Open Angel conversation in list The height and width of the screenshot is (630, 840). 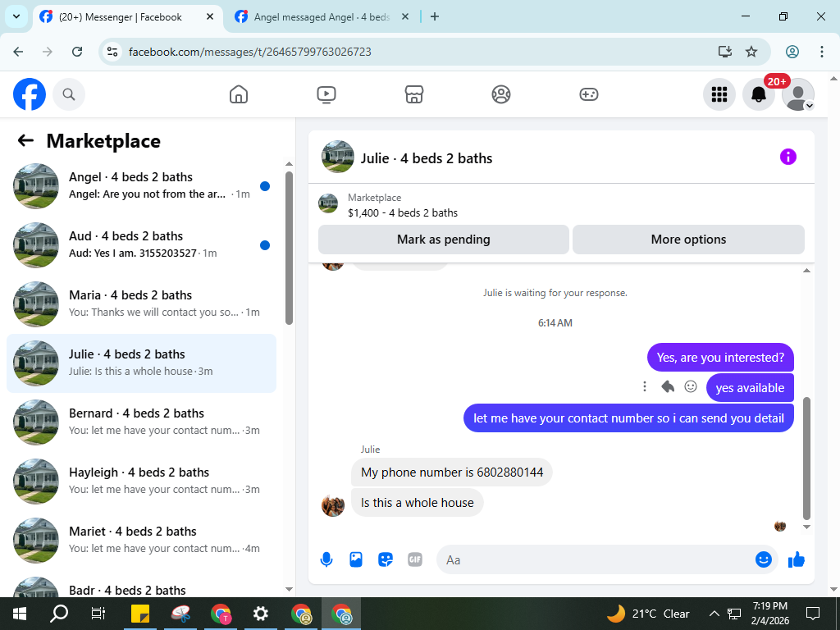coord(141,186)
